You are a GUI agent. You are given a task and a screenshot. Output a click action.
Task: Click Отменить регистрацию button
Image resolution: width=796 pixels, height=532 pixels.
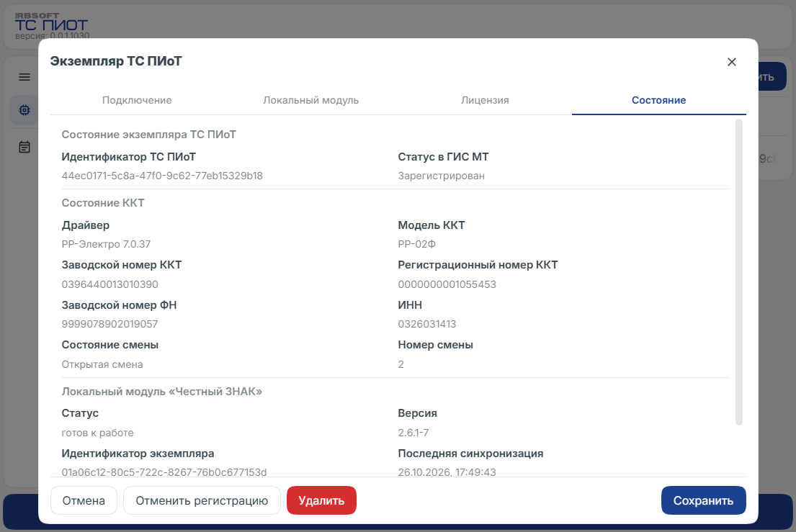(202, 500)
